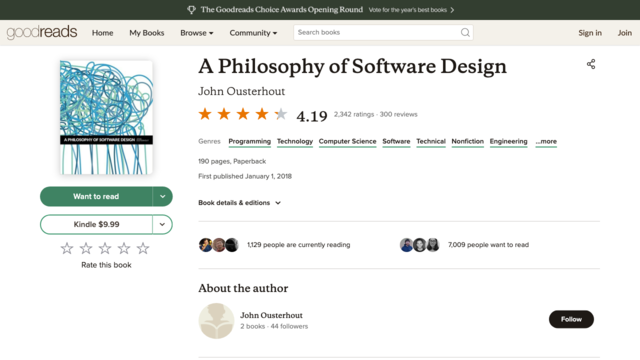Click 190 pages, Paperback text
The image size is (640, 360).
232,161
